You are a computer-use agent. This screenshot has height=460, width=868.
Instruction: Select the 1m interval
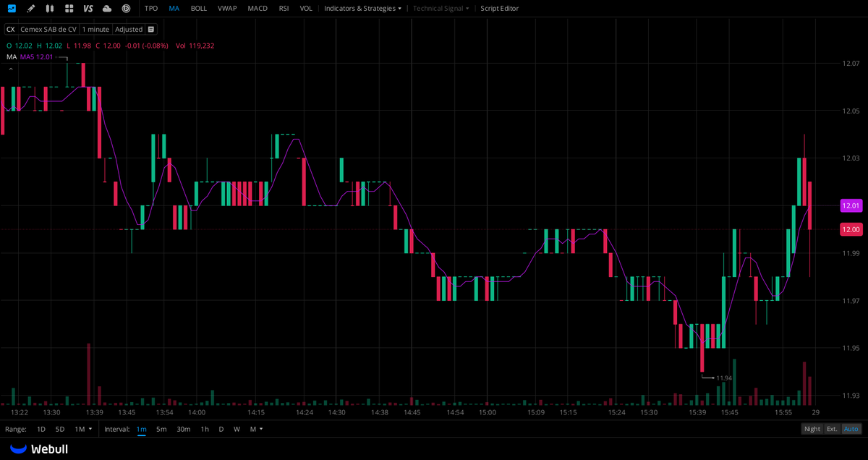pyautogui.click(x=141, y=429)
